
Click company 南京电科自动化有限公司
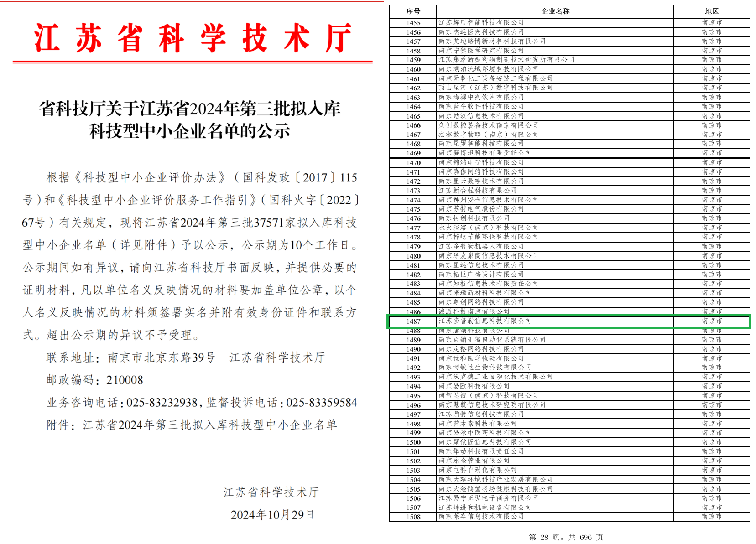478,470
